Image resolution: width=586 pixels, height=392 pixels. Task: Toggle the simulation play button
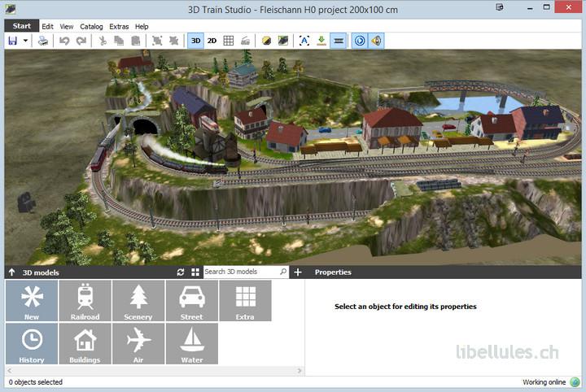pos(360,41)
